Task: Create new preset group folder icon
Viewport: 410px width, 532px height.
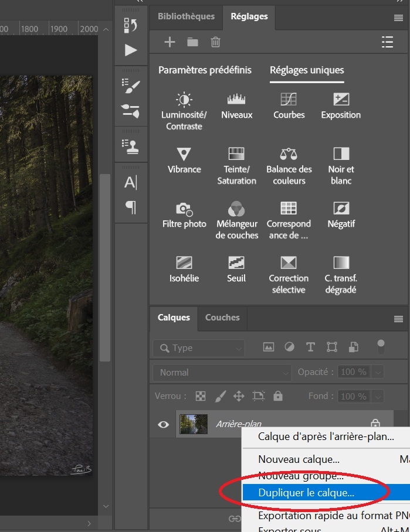Action: (x=192, y=42)
